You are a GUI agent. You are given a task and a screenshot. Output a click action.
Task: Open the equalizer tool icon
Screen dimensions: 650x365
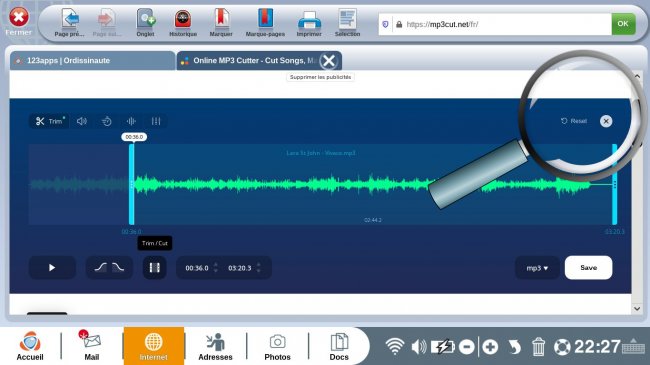(156, 121)
